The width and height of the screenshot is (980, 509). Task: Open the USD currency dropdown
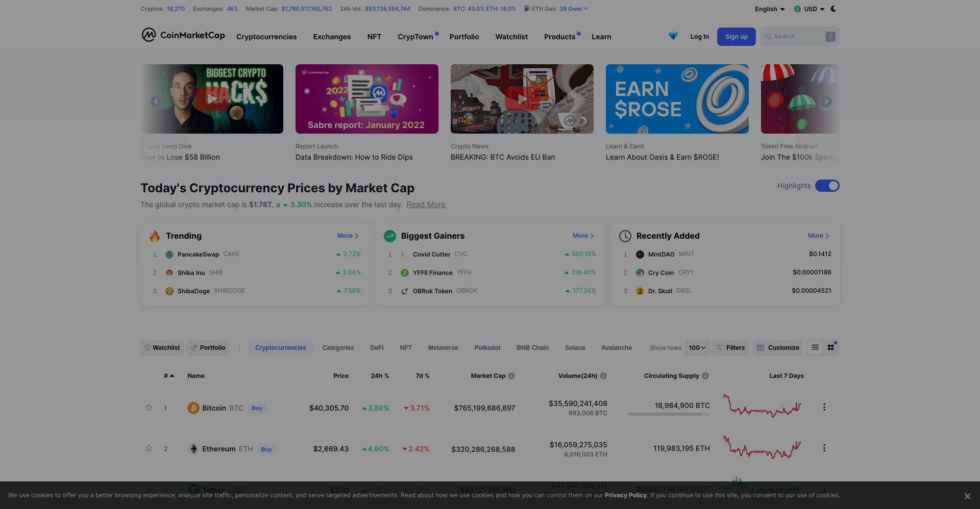(810, 9)
